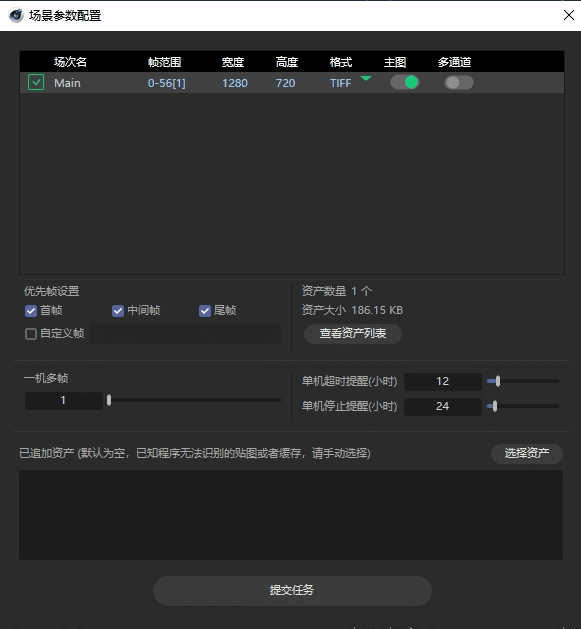Viewport: 581px width, 629px height.
Task: Click the 一机多帧 value field
Action: pyautogui.click(x=63, y=400)
